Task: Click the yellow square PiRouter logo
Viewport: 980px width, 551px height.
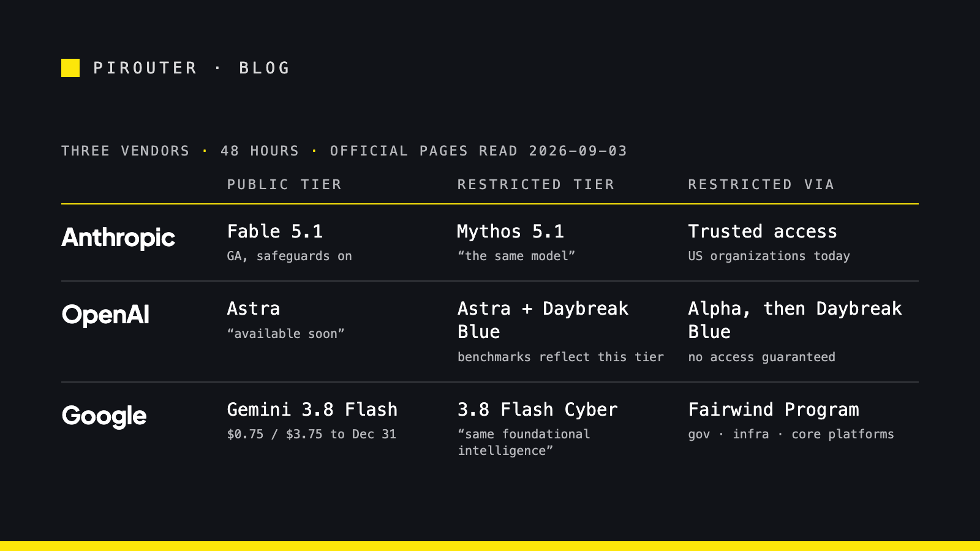Action: 70,68
